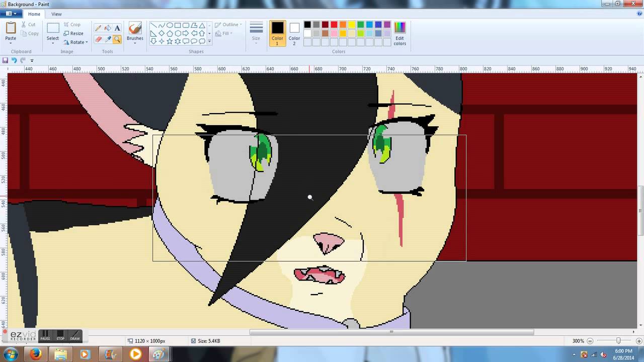Choose the Right triangle shape

coord(153,33)
